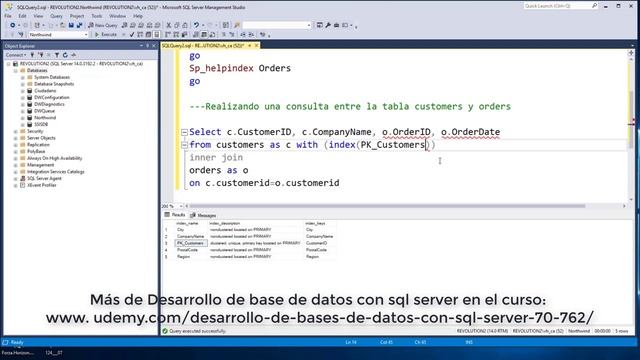Viewport: 640px width, 360px height.
Task: Expand the Northwind database node
Action: tap(23, 118)
